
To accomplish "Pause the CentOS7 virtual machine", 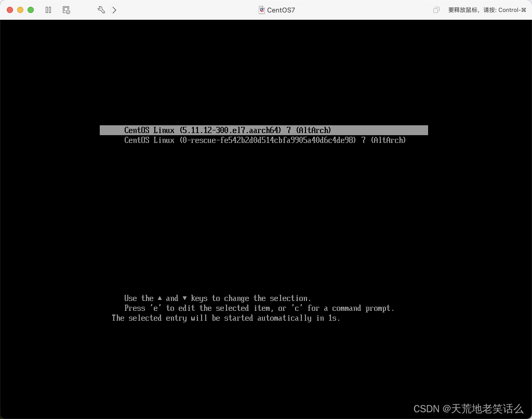I will pos(48,10).
